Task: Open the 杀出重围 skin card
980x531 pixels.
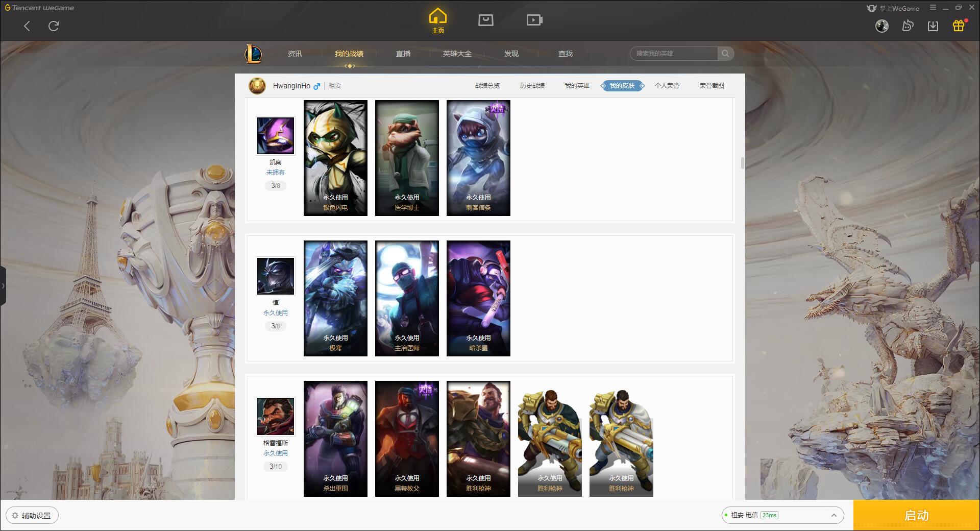Action: (335, 439)
